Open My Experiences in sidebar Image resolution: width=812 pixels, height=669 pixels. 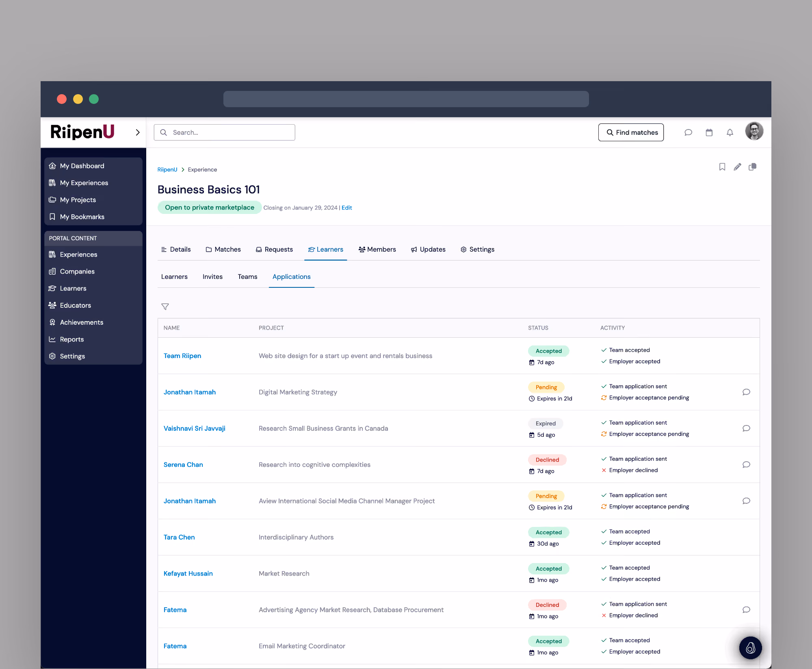(x=93, y=183)
